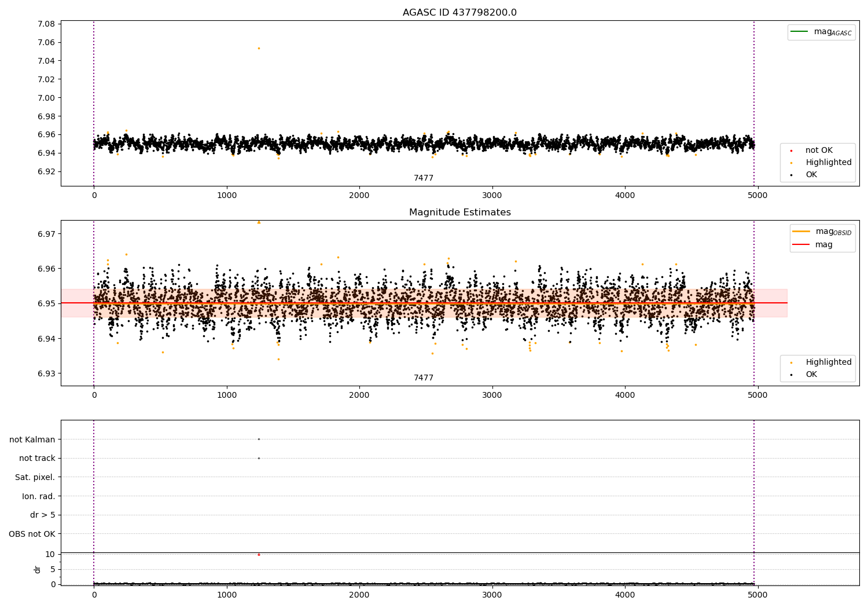Click the data point in the 'not Kalman' row
Screen dimensions: 868x608
pyautogui.click(x=259, y=439)
